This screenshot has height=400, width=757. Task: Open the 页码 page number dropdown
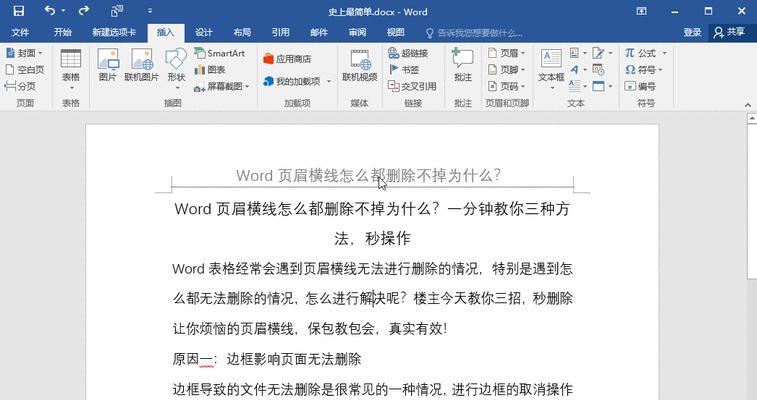[506, 86]
